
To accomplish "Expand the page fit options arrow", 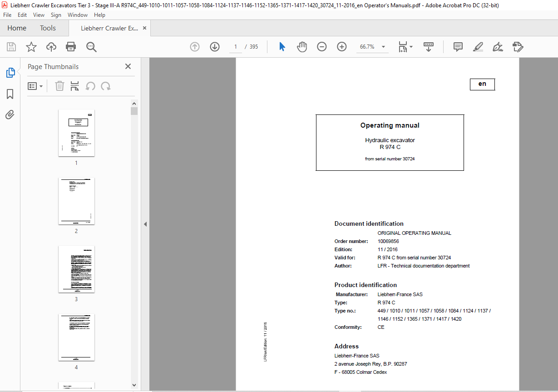I will tap(411, 47).
